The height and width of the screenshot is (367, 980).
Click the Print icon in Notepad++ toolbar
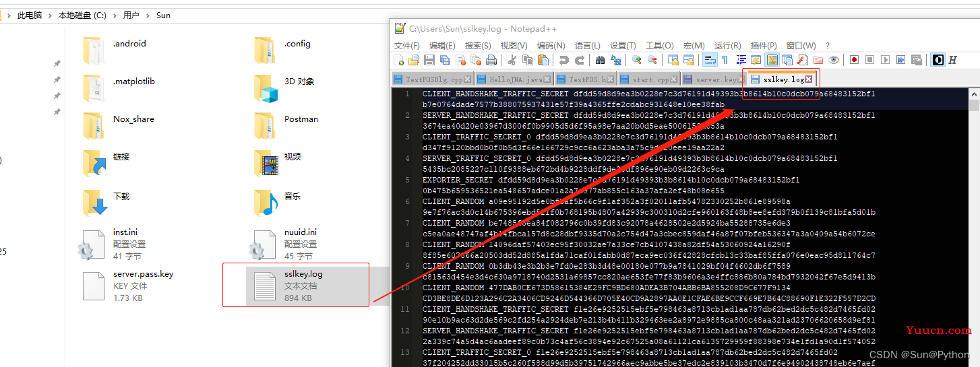[491, 60]
